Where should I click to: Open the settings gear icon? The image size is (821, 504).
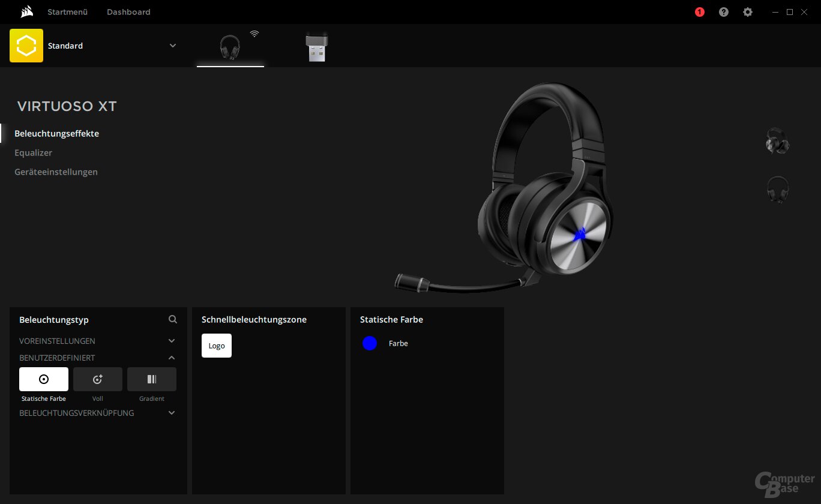coord(748,12)
